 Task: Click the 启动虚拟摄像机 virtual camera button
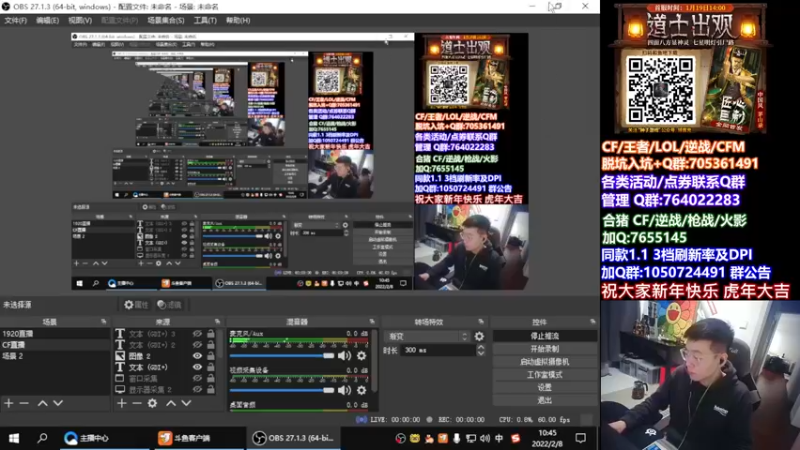click(x=544, y=362)
